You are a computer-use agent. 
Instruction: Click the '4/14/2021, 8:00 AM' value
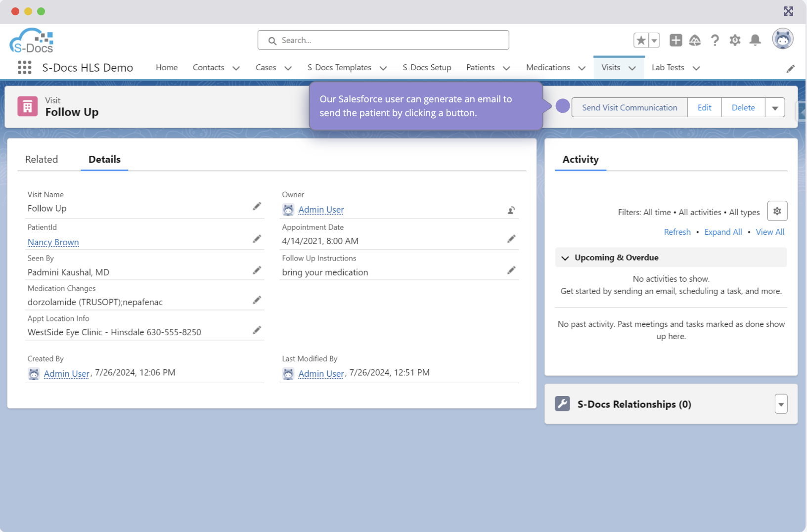pyautogui.click(x=320, y=241)
